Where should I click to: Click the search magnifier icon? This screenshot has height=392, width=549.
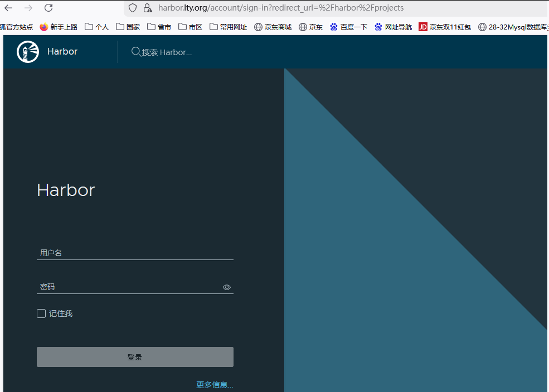click(x=136, y=52)
